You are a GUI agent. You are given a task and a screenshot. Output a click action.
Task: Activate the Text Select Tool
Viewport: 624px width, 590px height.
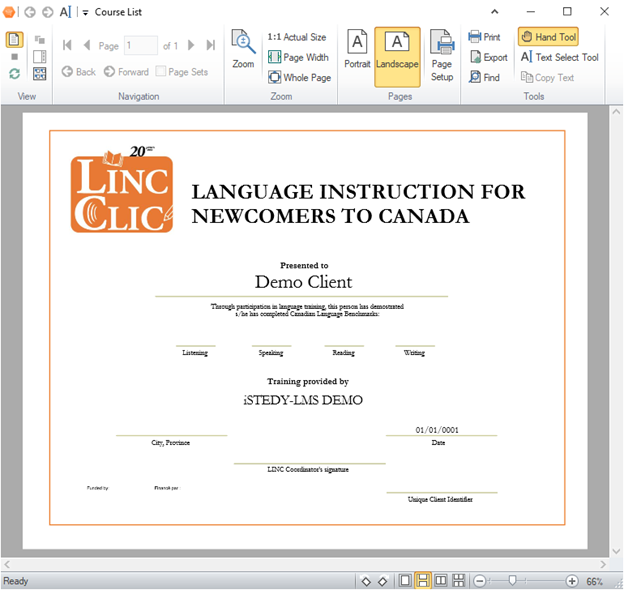(x=560, y=57)
